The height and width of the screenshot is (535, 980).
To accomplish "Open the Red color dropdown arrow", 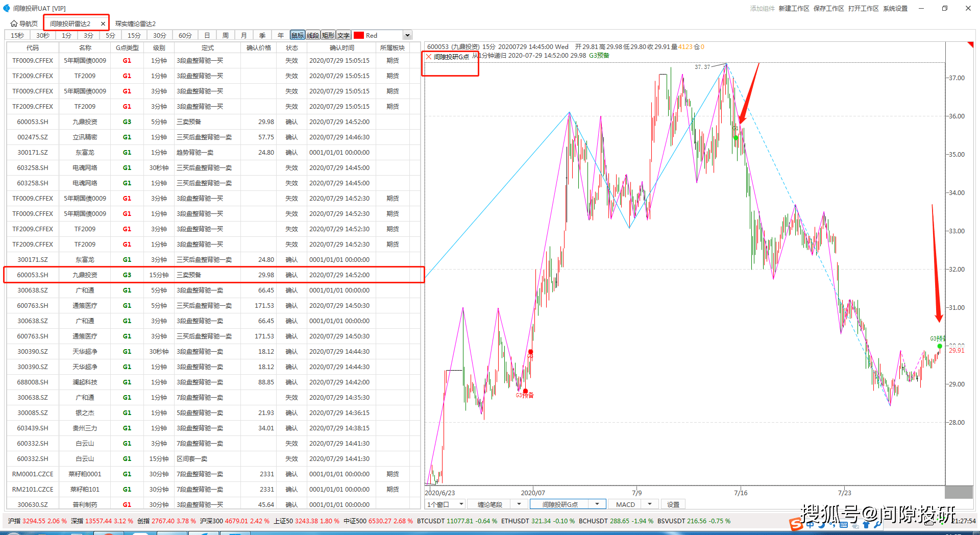I will (407, 35).
